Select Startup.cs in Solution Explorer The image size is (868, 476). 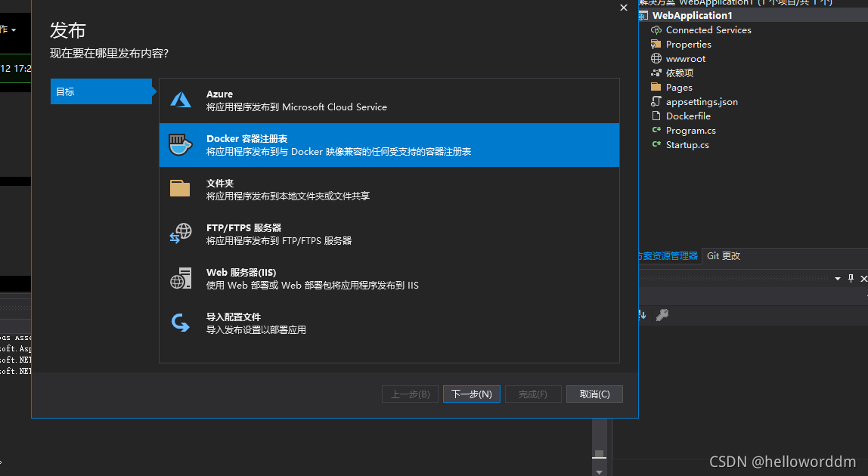point(687,145)
